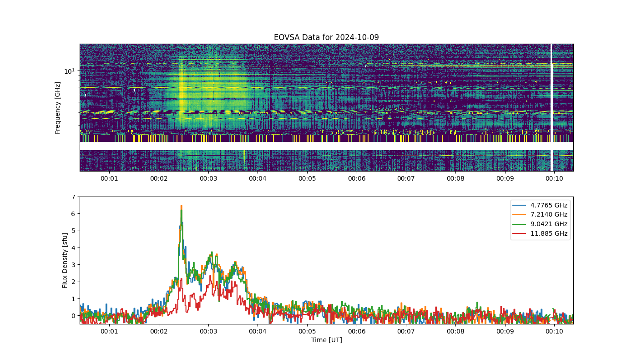The image size is (637, 364).
Task: Click '00:05' under the flux density plot
Action: pos(307,331)
